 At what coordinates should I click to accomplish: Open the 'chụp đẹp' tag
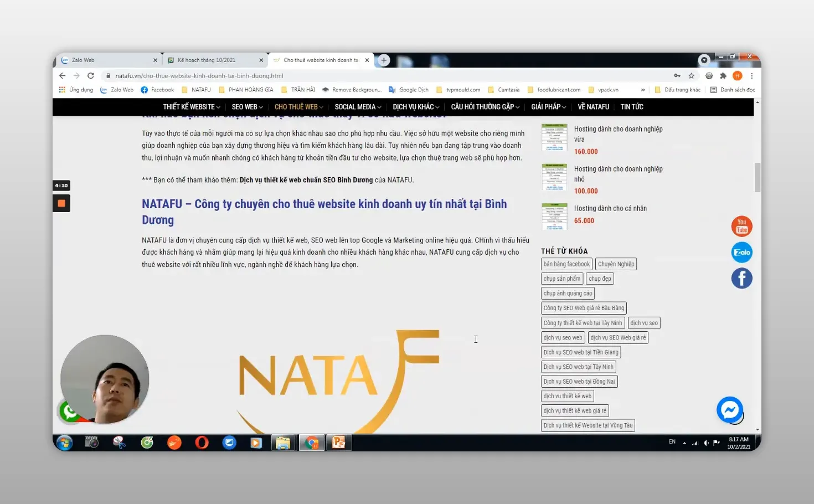point(600,279)
